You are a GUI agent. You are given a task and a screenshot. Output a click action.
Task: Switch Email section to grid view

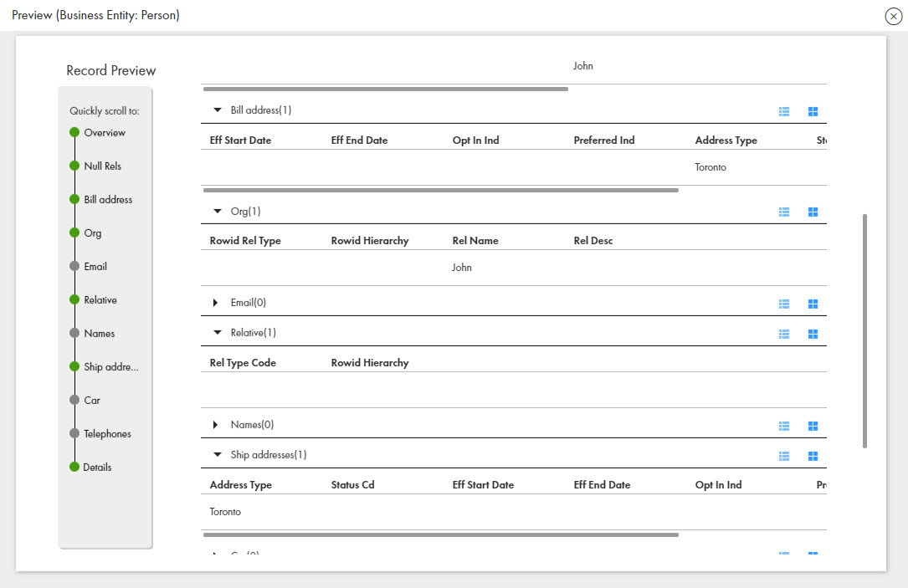813,304
